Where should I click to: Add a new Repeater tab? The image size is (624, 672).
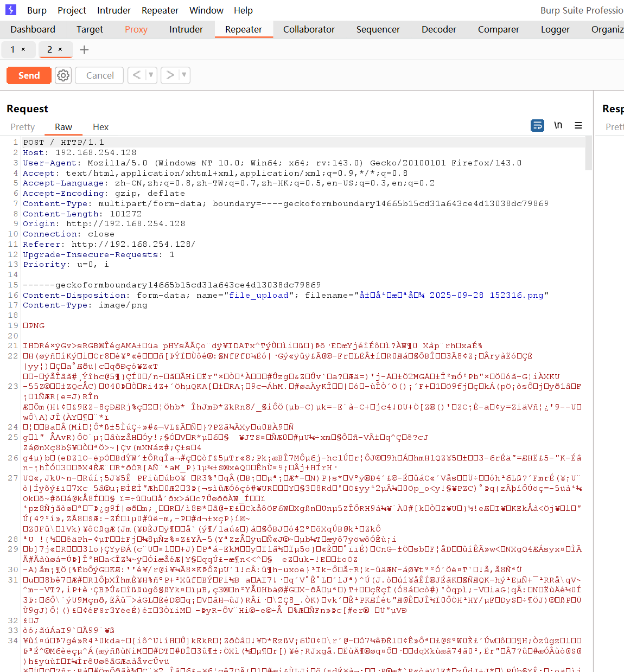click(84, 50)
